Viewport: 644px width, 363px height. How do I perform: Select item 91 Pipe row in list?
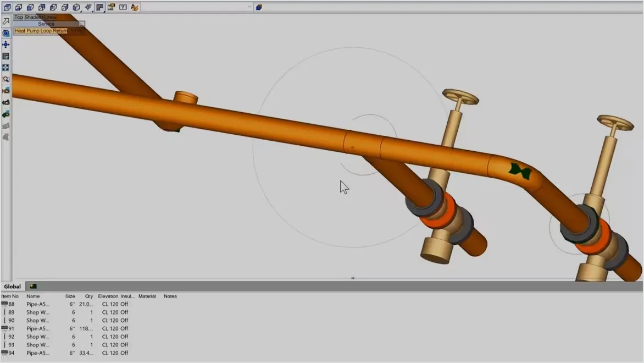point(37,328)
